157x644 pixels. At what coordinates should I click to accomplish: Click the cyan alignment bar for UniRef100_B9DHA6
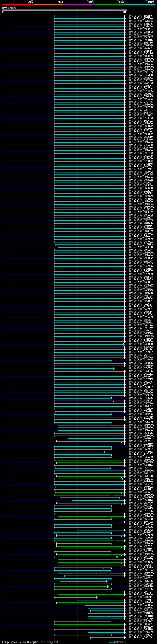90,16
